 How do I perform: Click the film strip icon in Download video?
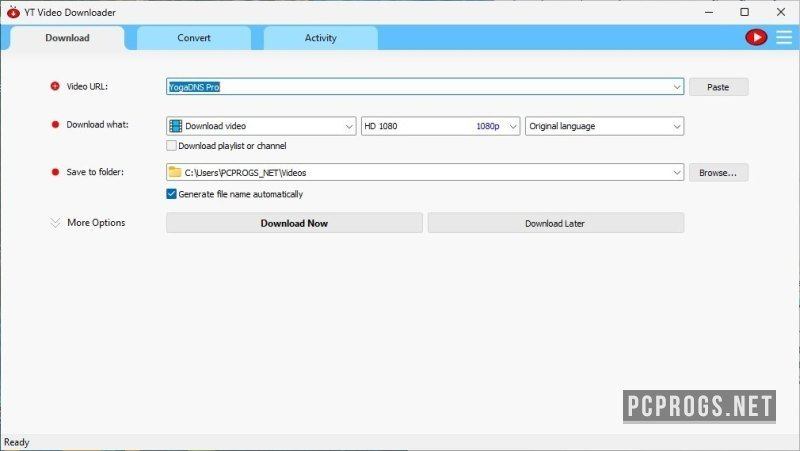(x=176, y=126)
